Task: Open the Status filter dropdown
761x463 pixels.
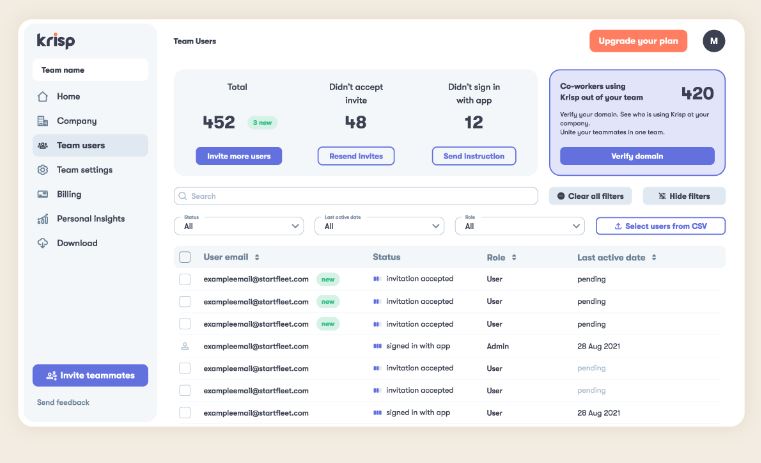Action: click(x=239, y=226)
